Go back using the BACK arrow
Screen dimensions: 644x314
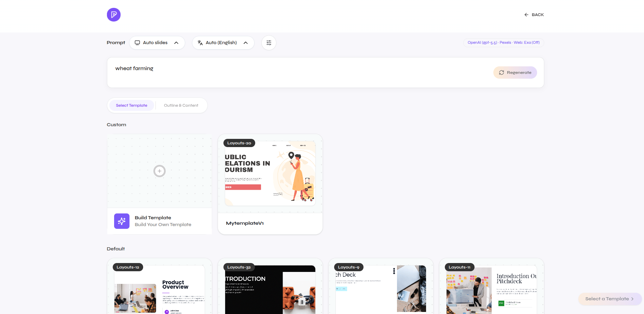click(534, 15)
